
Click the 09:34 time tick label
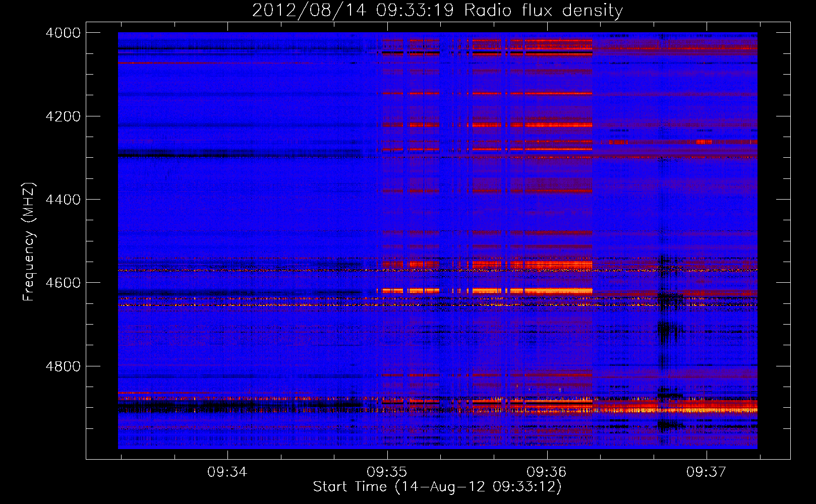point(227,472)
